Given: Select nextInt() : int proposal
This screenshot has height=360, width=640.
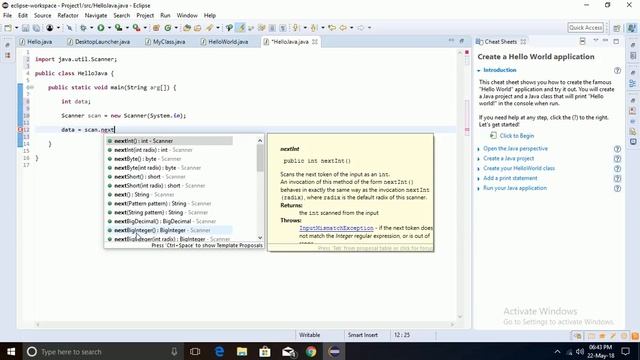Looking at the screenshot, I should pos(169,141).
